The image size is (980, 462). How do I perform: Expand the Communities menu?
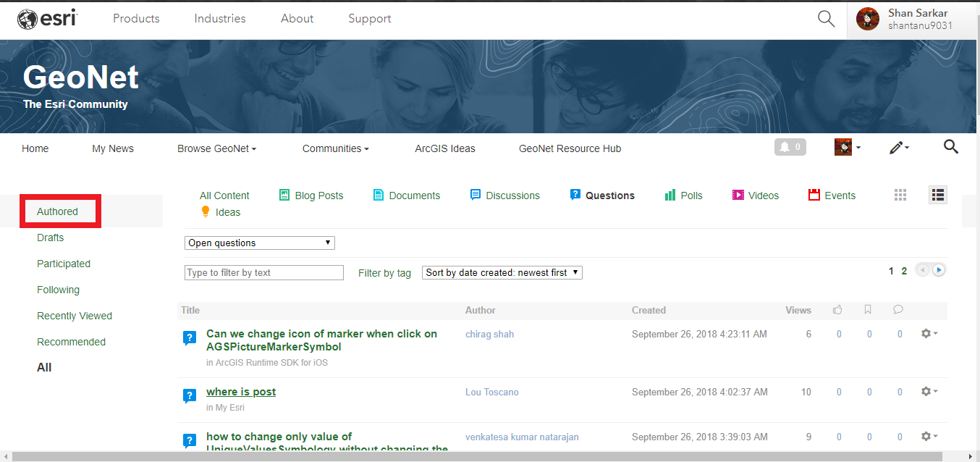pos(336,148)
